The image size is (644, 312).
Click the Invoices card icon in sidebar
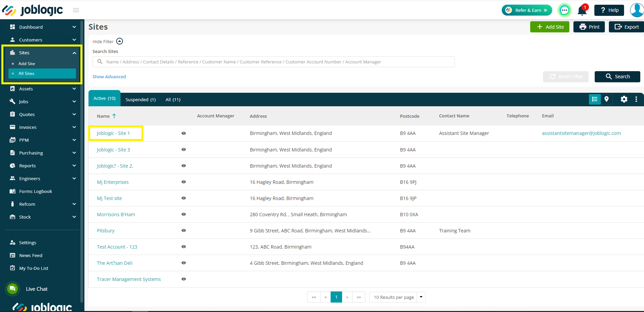click(12, 127)
